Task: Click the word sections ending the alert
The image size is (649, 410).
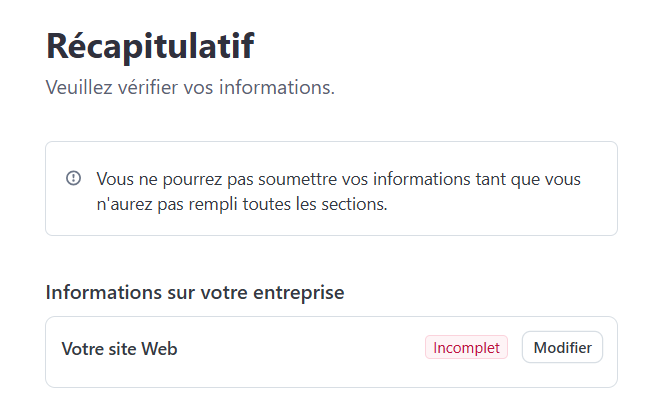Action: click(x=354, y=205)
